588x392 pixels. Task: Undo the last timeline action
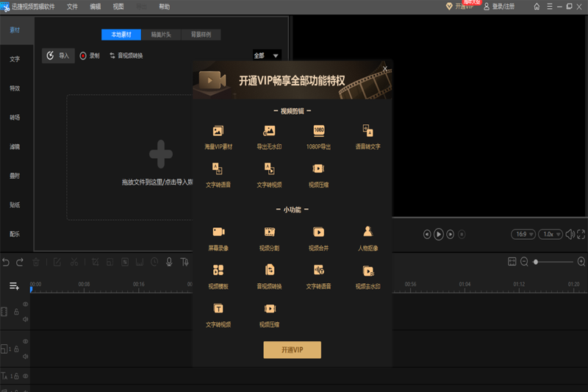coord(6,262)
